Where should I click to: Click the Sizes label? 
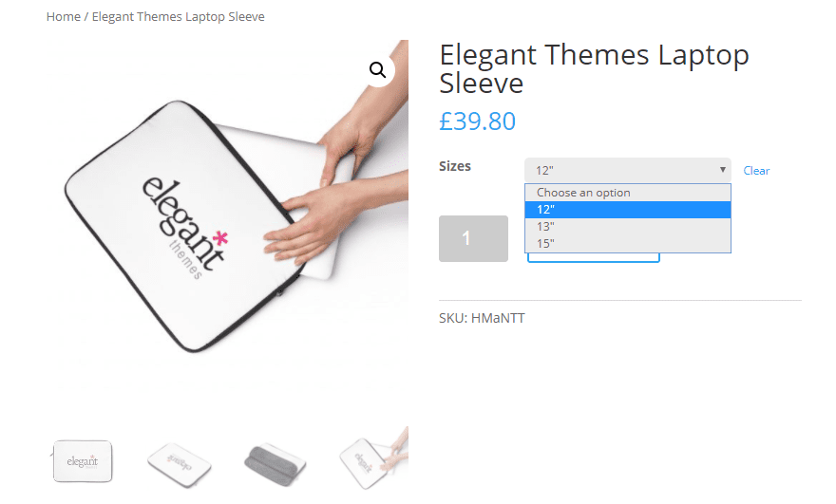455,166
